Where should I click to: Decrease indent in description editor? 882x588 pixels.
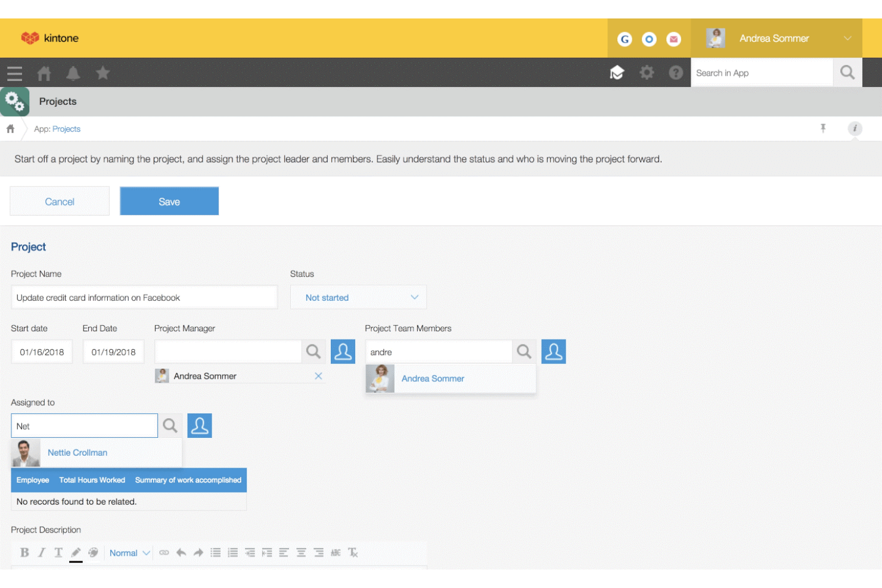click(x=267, y=552)
